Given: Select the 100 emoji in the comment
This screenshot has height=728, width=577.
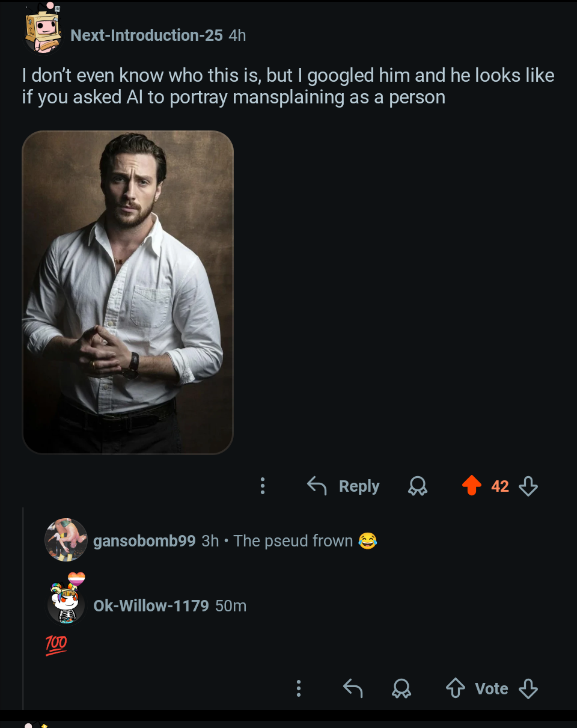Looking at the screenshot, I should 57,644.
